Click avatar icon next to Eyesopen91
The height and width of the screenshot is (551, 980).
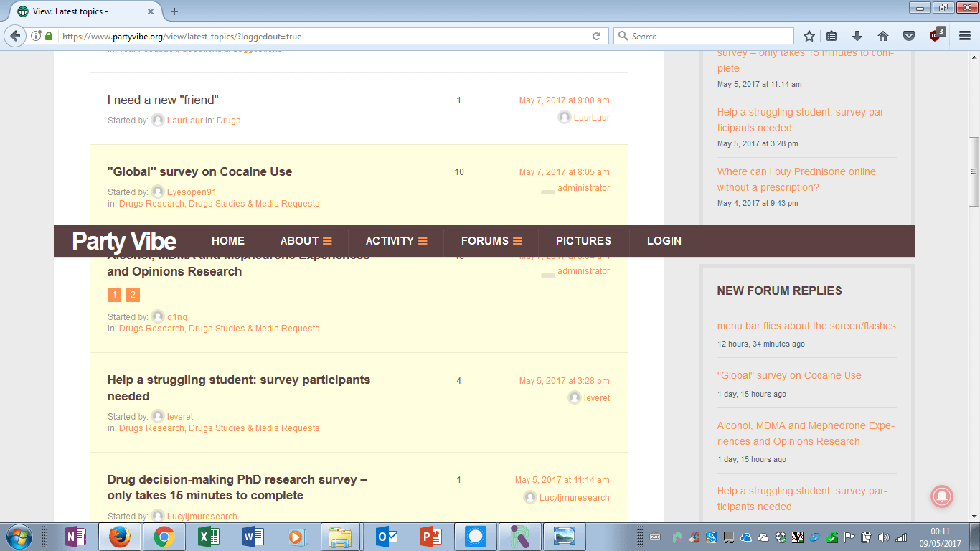(158, 192)
